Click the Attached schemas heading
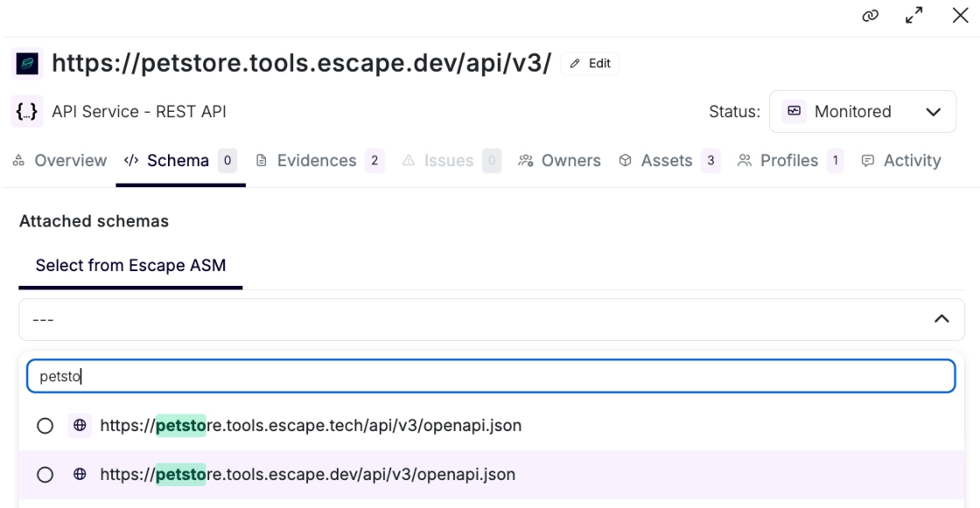The image size is (980, 508). pyautogui.click(x=94, y=221)
